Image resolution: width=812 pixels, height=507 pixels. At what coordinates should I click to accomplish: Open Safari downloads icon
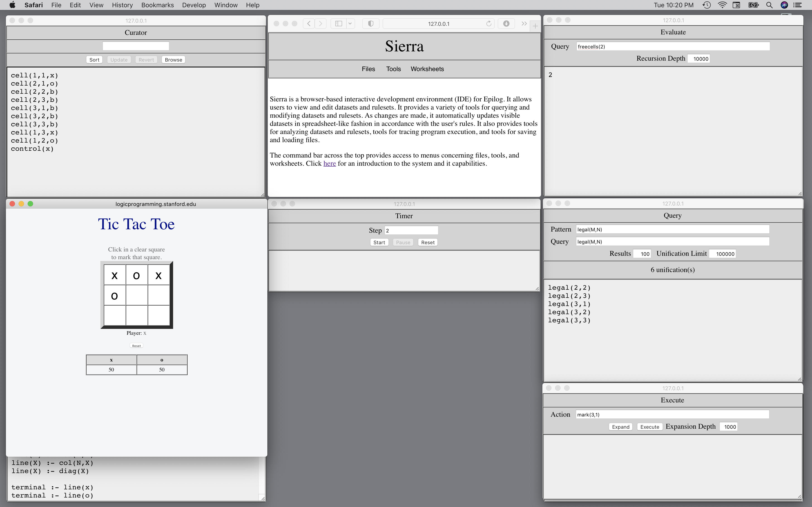click(x=506, y=24)
